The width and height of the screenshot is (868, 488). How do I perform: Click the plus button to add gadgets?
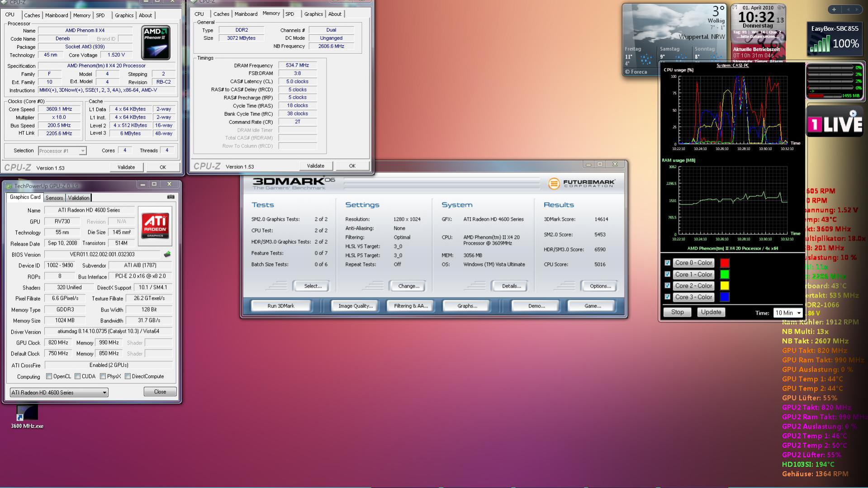coord(834,9)
